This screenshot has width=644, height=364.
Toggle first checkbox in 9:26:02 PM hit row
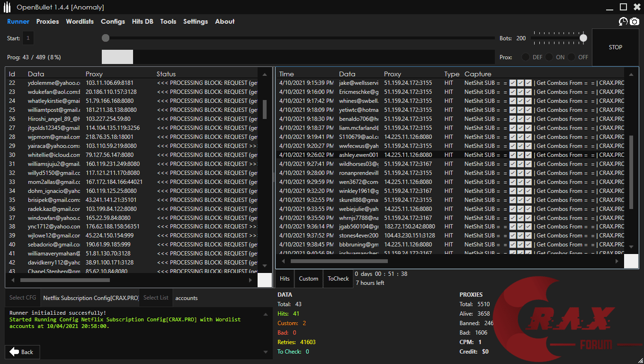click(512, 155)
